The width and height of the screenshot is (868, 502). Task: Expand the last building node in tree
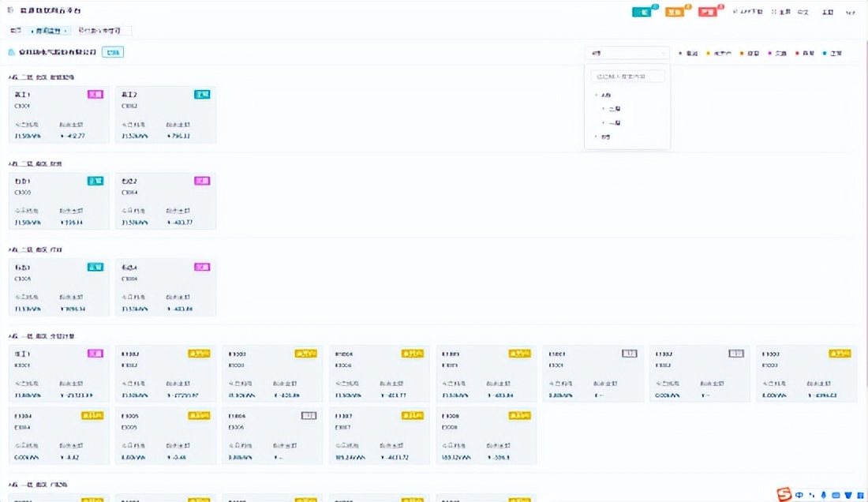click(597, 137)
